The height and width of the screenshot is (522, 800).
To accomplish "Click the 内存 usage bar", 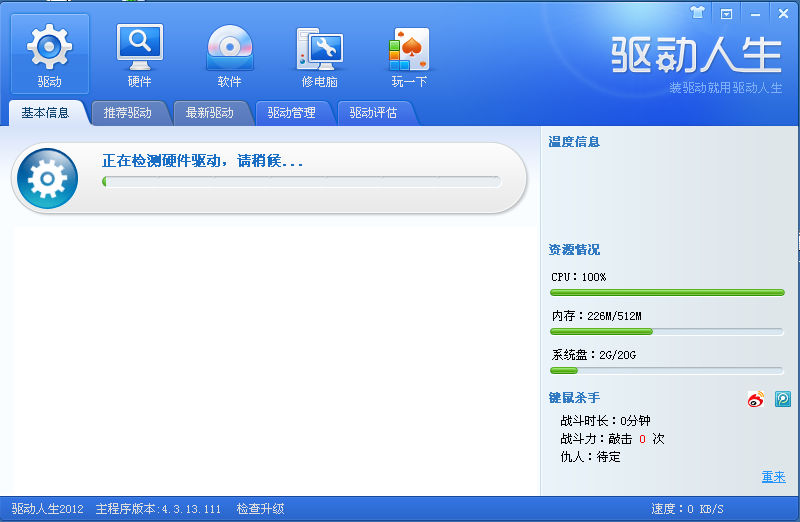I will coord(667,332).
